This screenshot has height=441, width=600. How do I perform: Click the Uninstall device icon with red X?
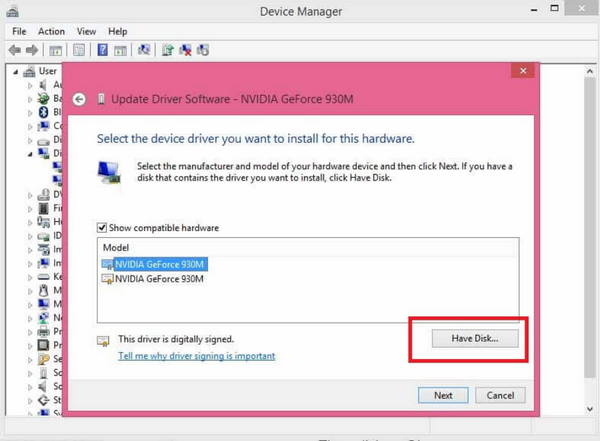click(x=186, y=49)
